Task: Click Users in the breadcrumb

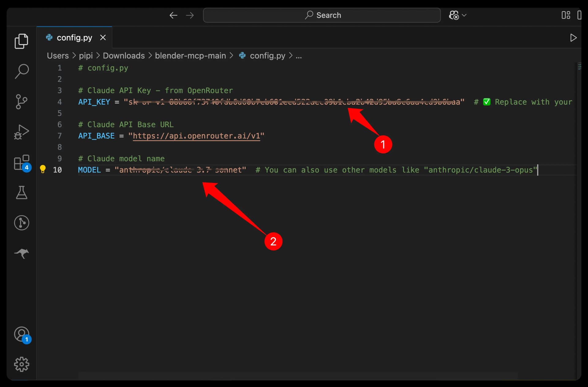Action: (x=58, y=55)
